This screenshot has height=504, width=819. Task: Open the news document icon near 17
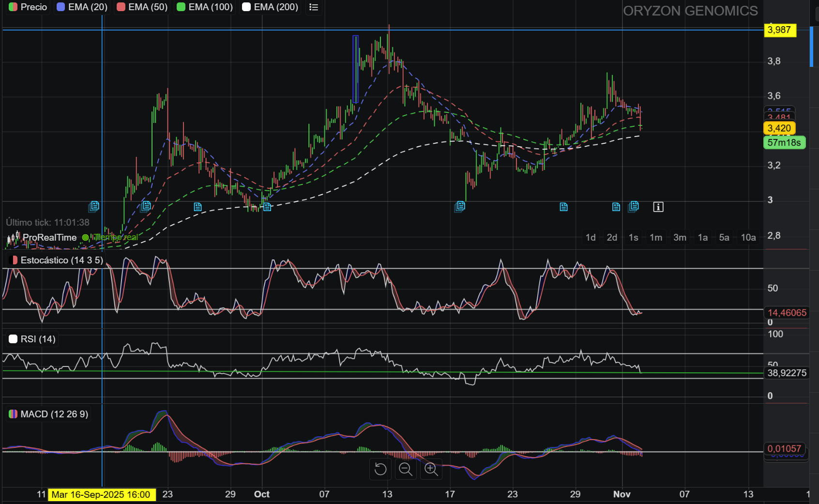[x=460, y=207]
